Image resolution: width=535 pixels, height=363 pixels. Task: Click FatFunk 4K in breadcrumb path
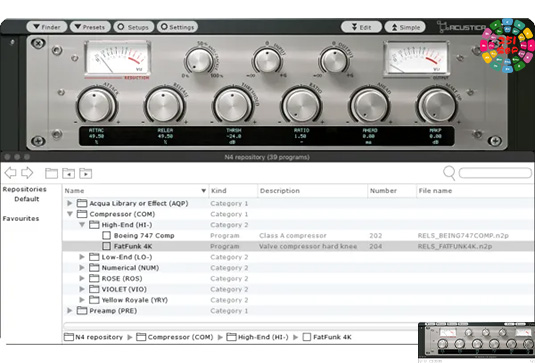click(x=327, y=337)
